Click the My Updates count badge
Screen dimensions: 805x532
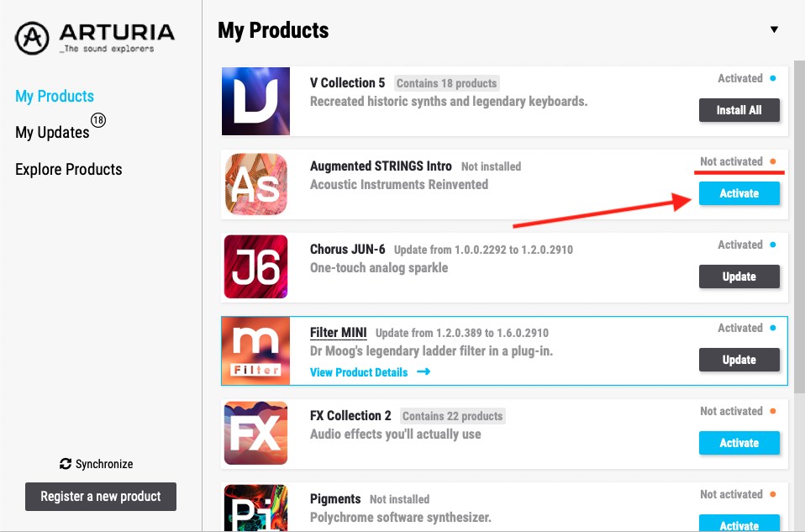point(98,120)
